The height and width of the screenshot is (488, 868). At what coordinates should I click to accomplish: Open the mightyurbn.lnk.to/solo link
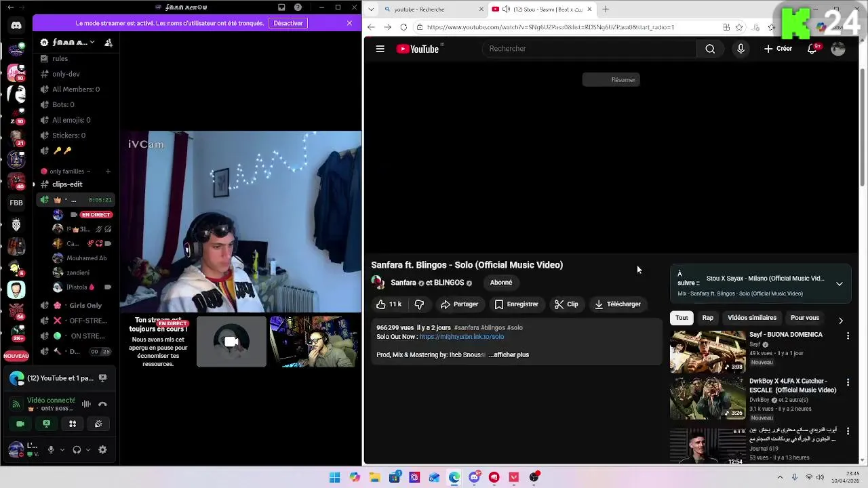(x=462, y=337)
